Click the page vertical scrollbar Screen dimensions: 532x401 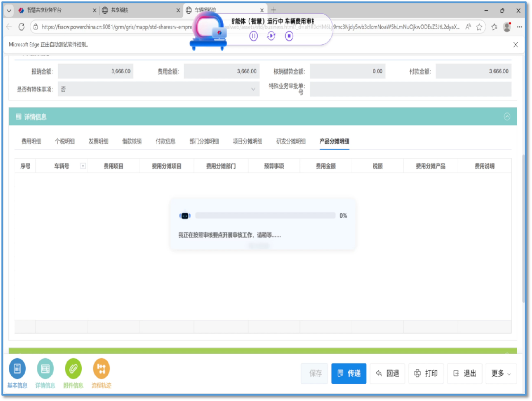pos(524,229)
